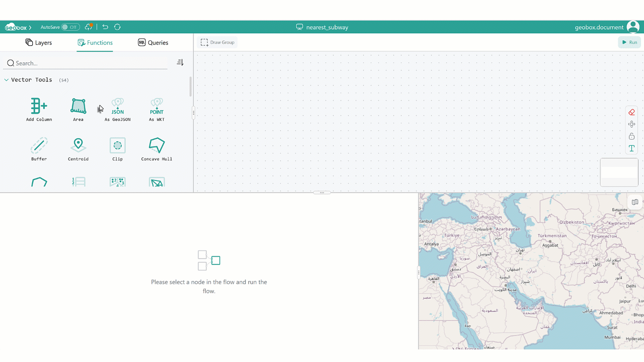Viewport: 644px width, 362px height.
Task: Select the Concave Hull function
Action: click(156, 149)
